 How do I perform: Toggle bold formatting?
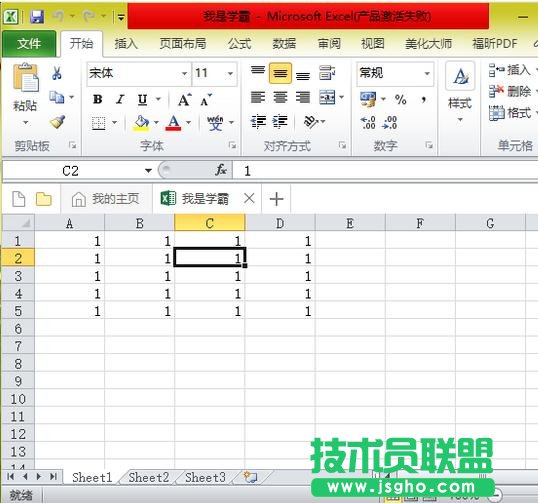pyautogui.click(x=97, y=100)
